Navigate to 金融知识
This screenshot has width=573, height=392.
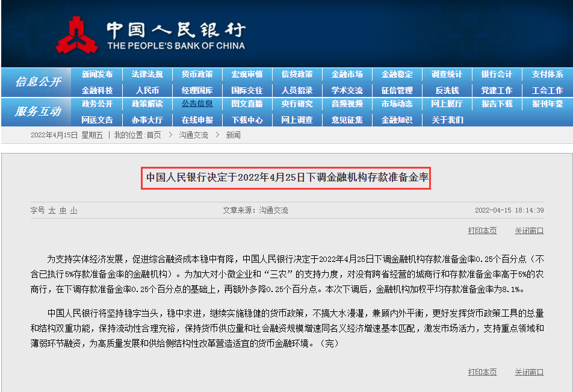(397, 120)
